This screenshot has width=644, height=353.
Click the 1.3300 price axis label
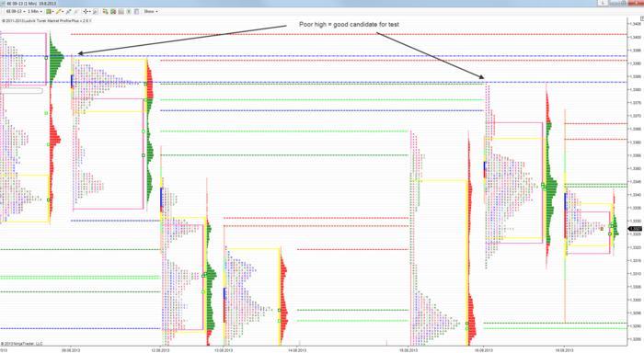pos(635,300)
